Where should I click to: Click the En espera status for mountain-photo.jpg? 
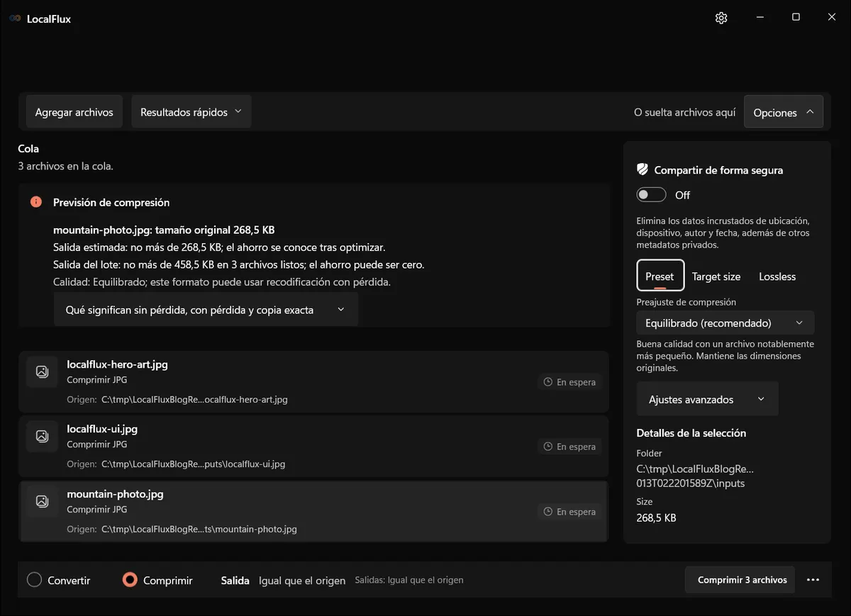coord(569,512)
